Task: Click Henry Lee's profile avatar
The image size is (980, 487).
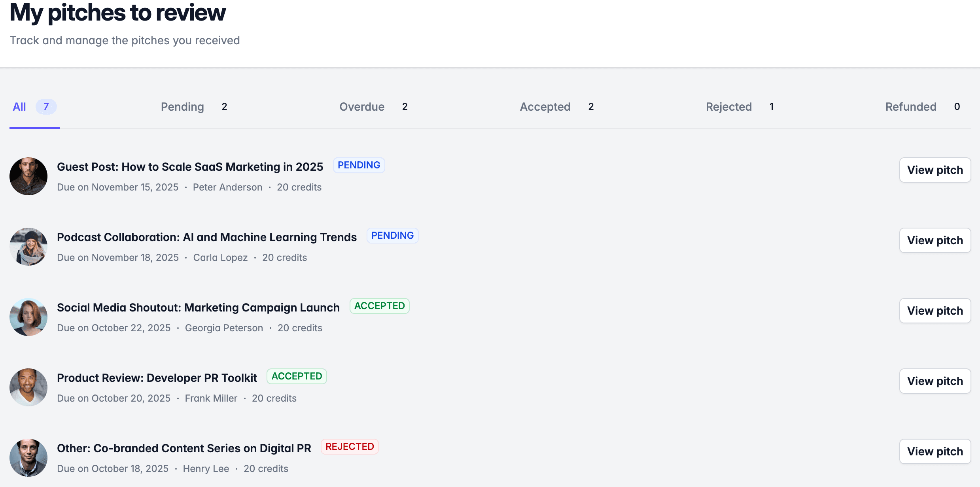Action: [28, 458]
